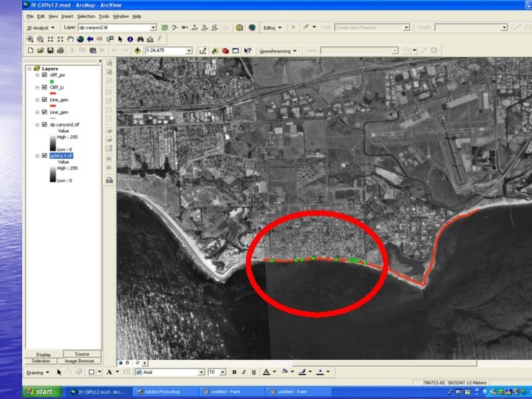Uncheck the goleta 4.tif layer

click(x=44, y=156)
